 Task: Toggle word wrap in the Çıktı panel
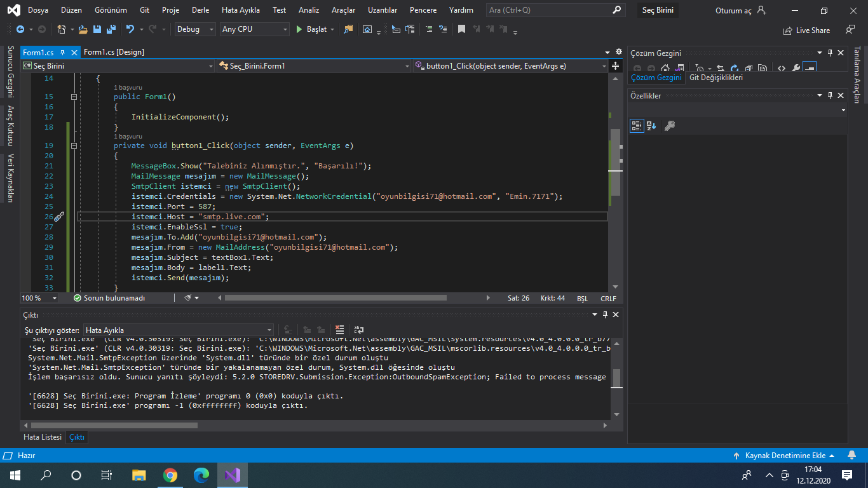click(359, 330)
